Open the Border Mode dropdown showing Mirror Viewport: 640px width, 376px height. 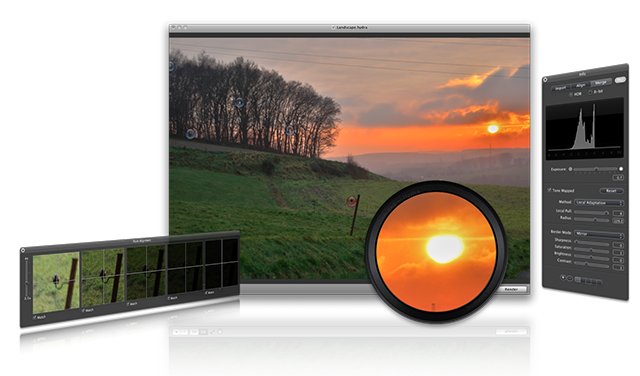[599, 234]
